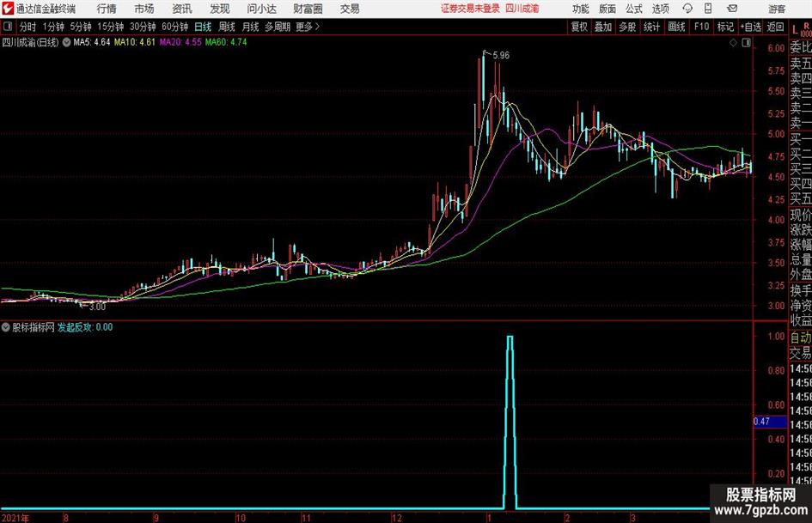Open F10 company info
812x523 pixels.
(x=701, y=27)
